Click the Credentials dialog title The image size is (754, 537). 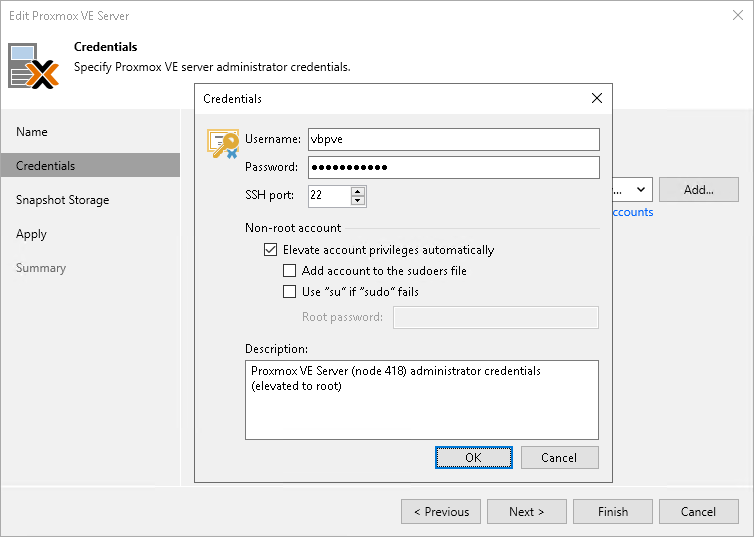(232, 99)
